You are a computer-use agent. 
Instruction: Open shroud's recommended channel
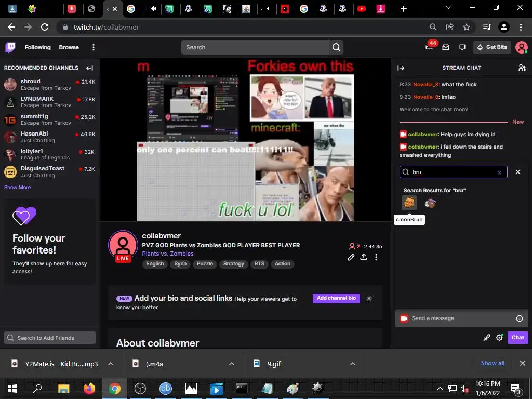click(x=50, y=85)
